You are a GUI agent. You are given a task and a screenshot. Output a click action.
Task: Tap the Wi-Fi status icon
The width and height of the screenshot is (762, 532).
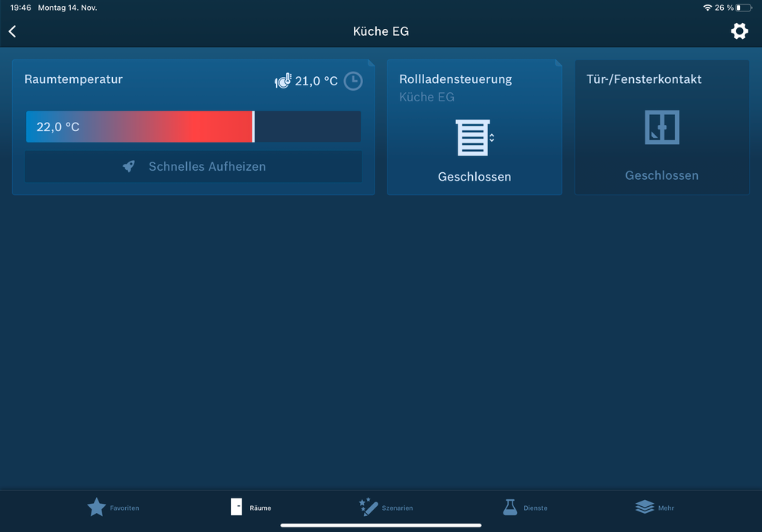(707, 8)
